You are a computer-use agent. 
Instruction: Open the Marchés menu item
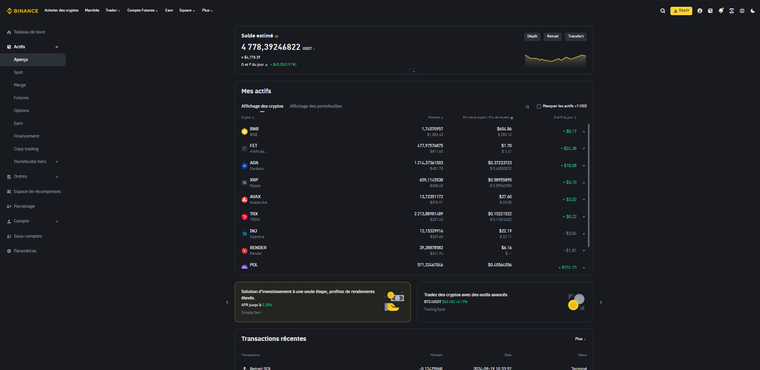click(x=92, y=10)
